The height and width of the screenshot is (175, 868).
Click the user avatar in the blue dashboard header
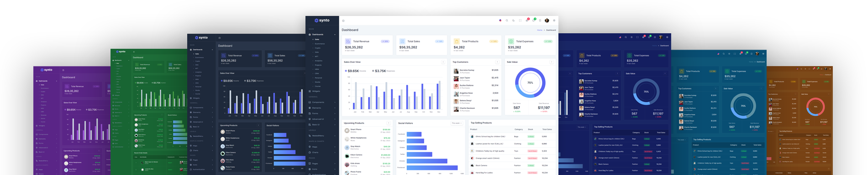[660, 37]
